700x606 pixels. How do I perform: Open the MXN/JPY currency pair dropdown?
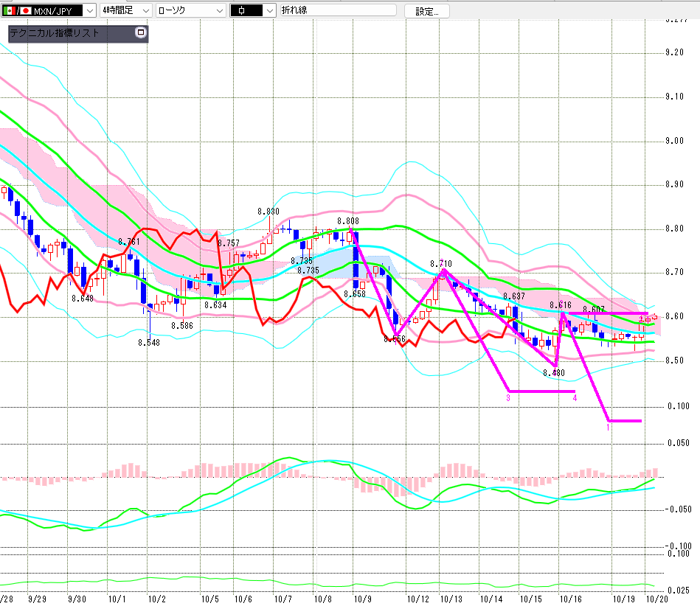90,11
